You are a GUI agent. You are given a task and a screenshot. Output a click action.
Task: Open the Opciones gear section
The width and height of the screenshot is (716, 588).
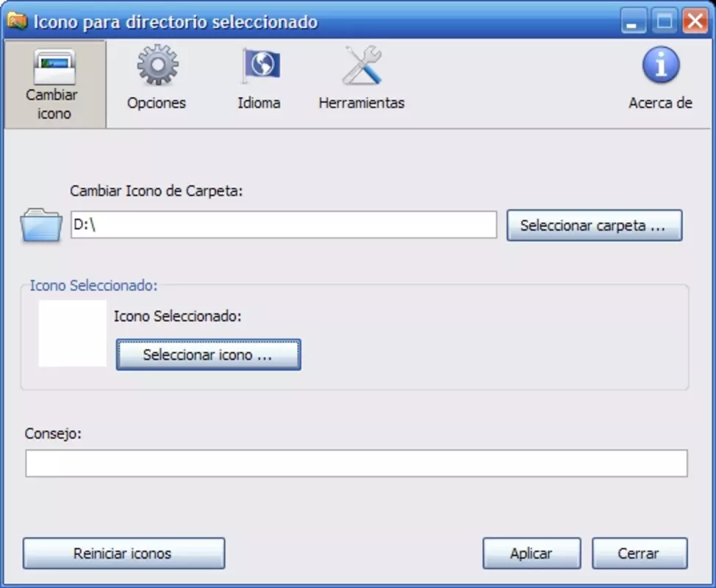point(157,78)
